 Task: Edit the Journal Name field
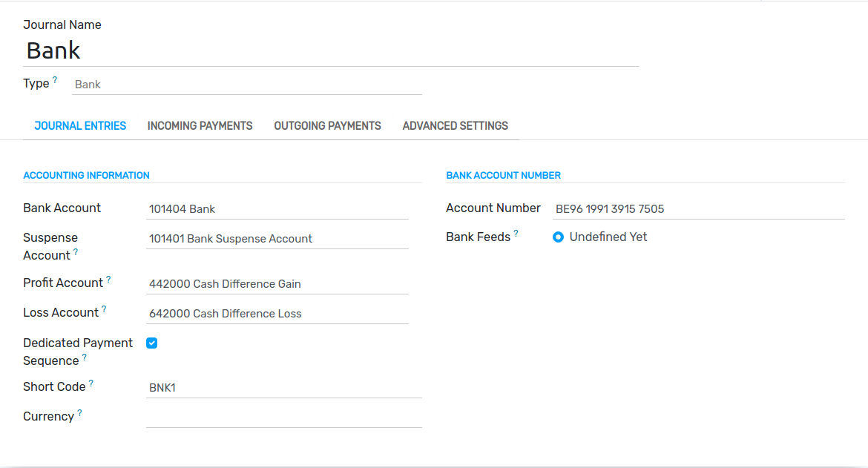pos(331,51)
